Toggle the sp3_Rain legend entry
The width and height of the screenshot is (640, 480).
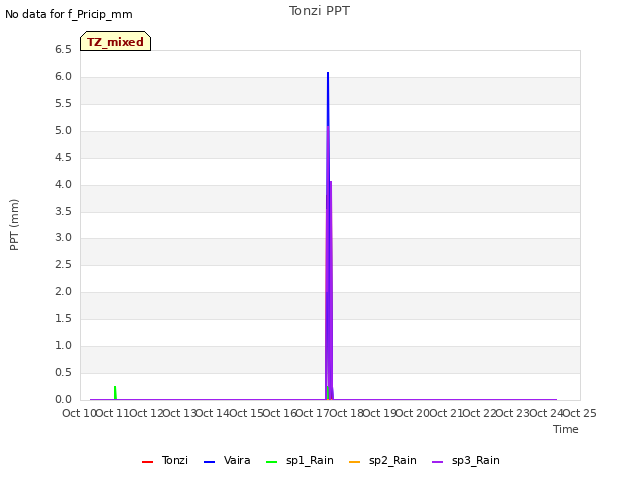click(x=466, y=460)
